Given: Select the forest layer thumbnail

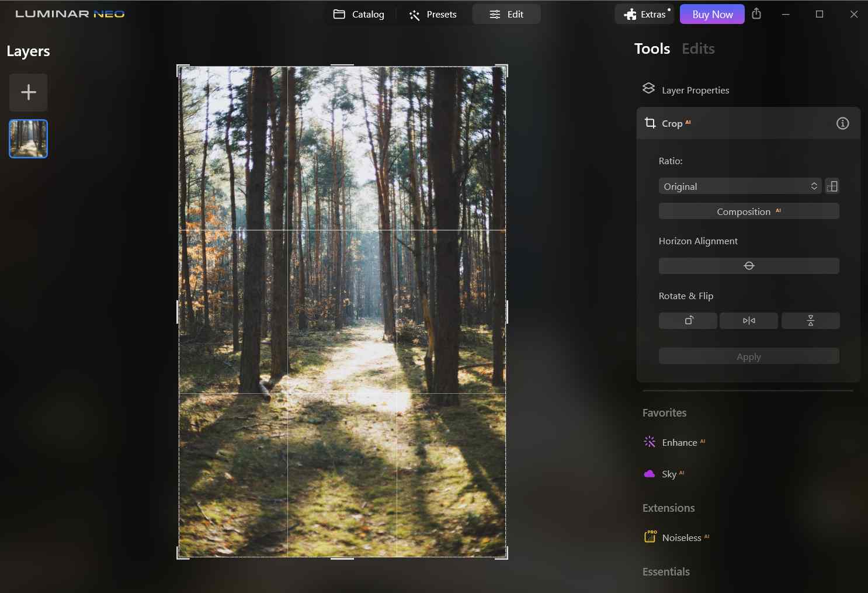Looking at the screenshot, I should point(28,139).
